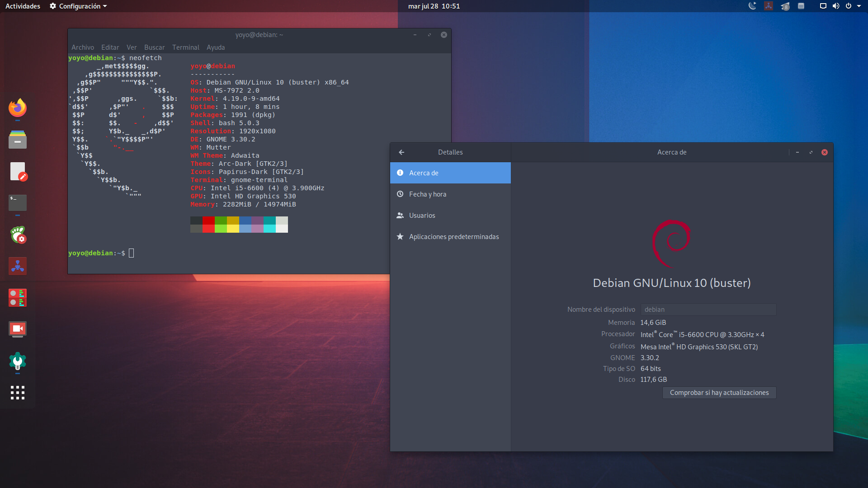Open GNOME Tweaks from the dock
Image resolution: width=868 pixels, height=488 pixels.
18,235
